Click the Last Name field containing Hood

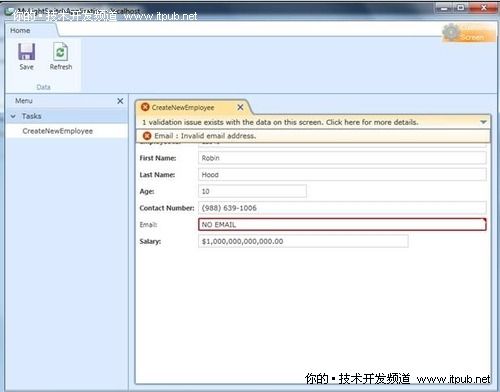coord(342,175)
